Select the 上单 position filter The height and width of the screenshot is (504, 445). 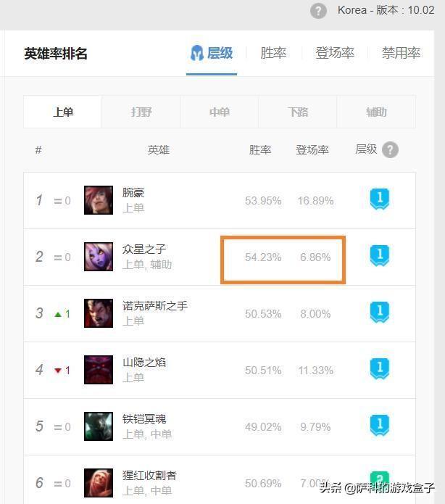click(63, 112)
